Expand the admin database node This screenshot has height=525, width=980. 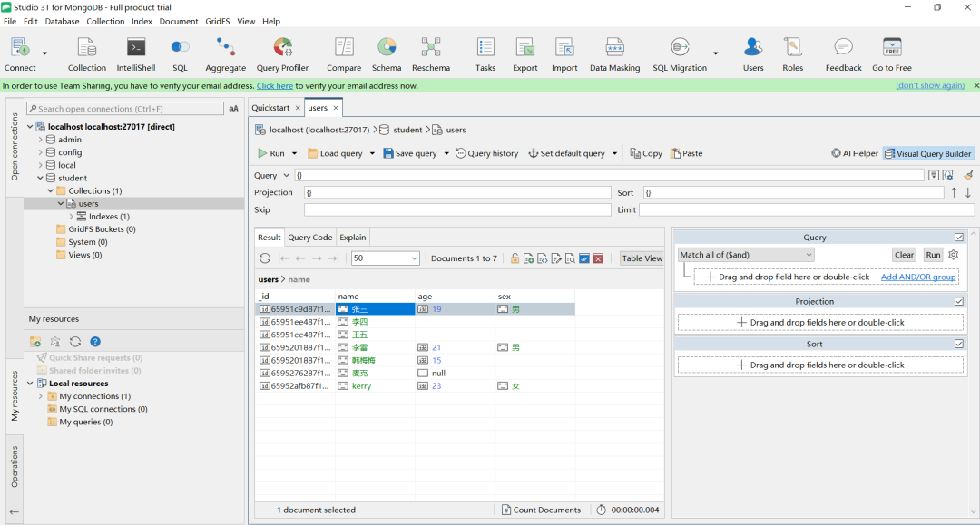[x=41, y=140]
